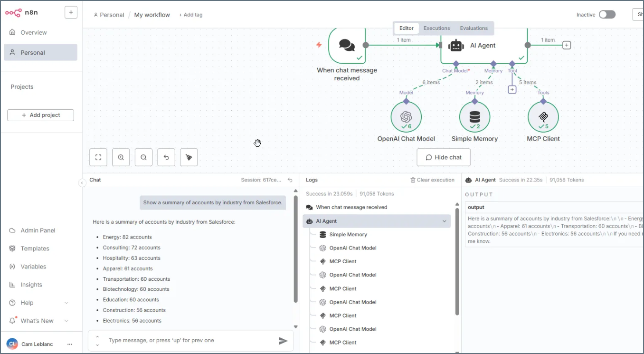The image size is (644, 354).
Task: Open the Admin Panel
Action: [x=38, y=230]
